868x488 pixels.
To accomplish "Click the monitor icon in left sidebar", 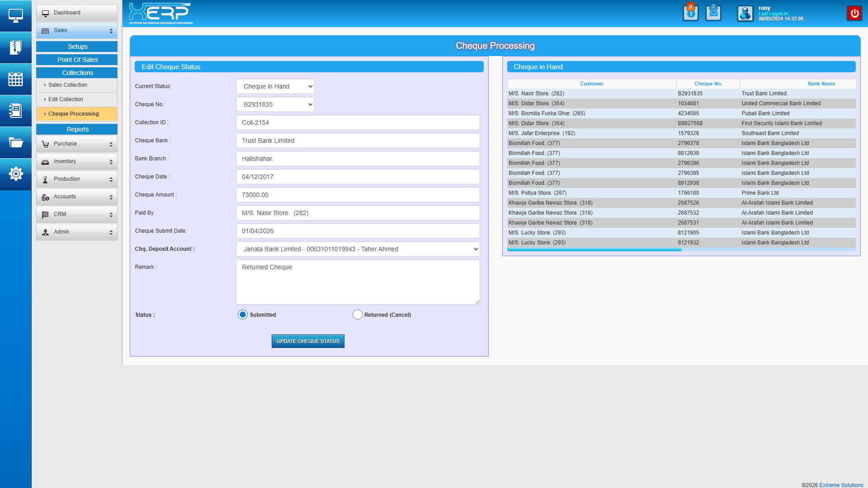I will [15, 15].
